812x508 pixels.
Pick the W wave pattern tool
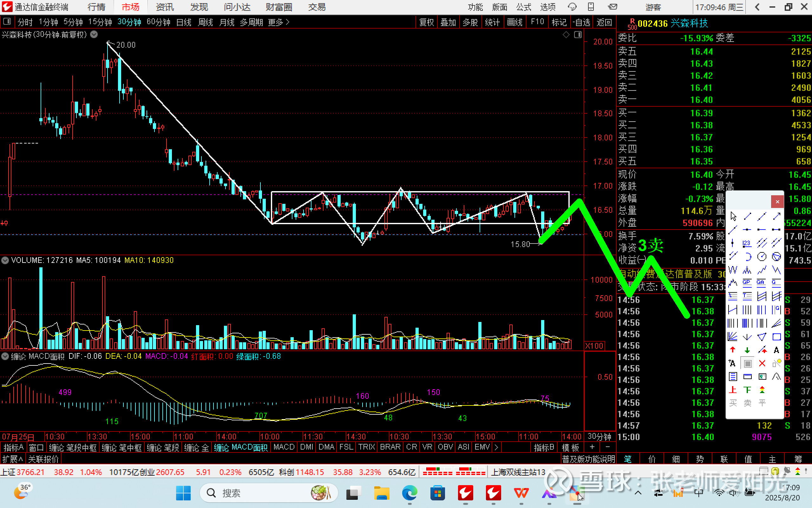tap(733, 270)
